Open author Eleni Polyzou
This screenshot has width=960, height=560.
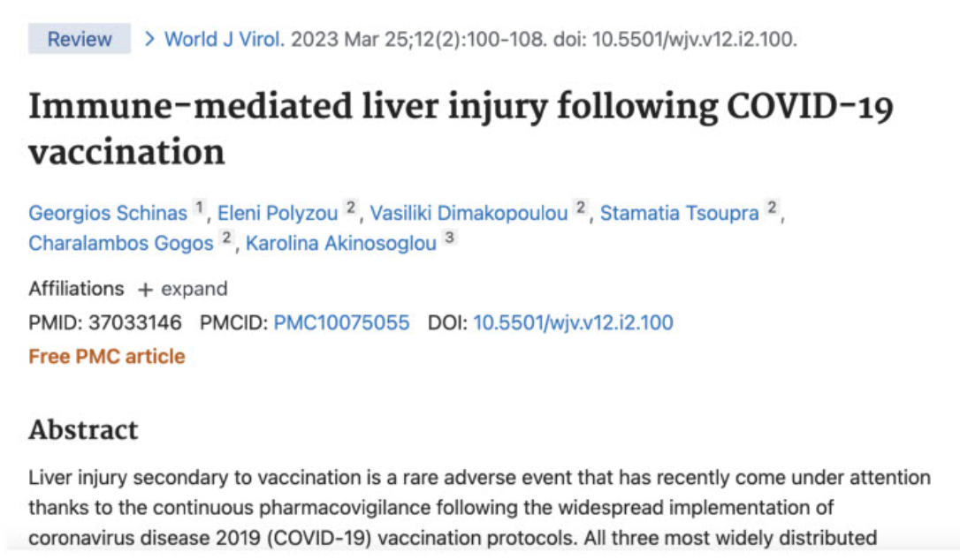[x=278, y=213]
